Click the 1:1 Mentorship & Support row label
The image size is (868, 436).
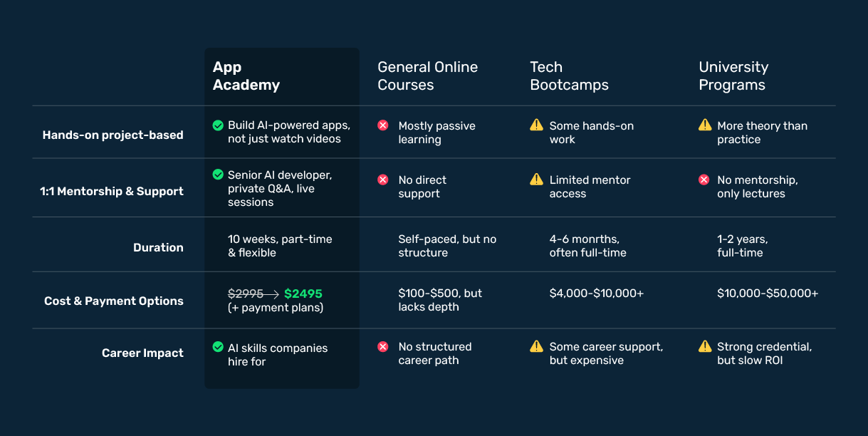112,191
